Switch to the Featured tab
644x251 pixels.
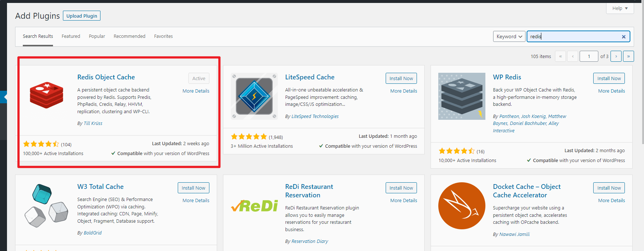pos(71,36)
